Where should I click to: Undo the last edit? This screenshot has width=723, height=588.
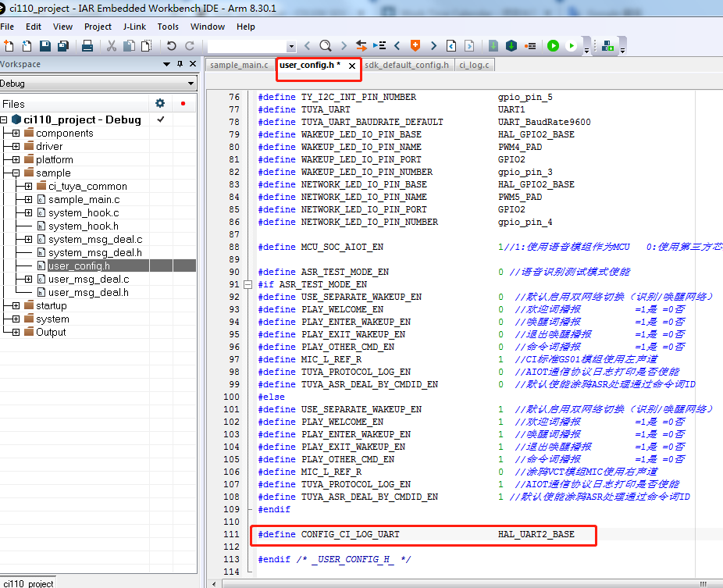tap(171, 45)
